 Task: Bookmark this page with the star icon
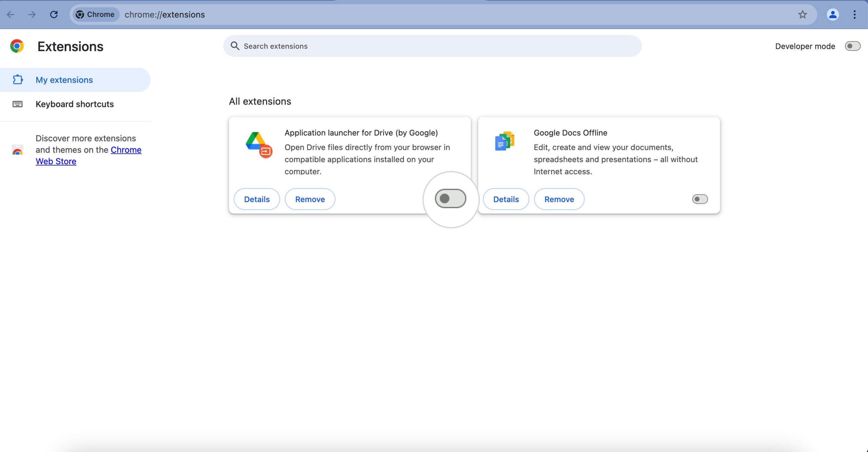pos(802,15)
